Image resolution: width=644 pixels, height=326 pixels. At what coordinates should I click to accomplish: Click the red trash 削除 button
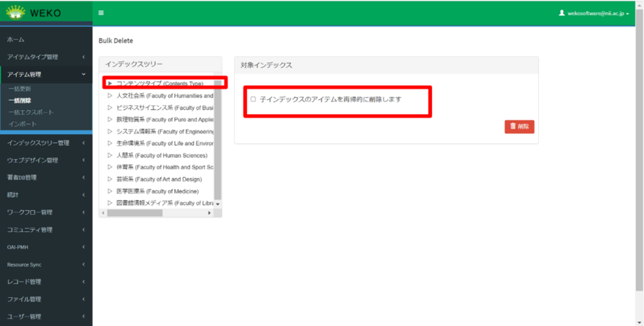point(519,126)
